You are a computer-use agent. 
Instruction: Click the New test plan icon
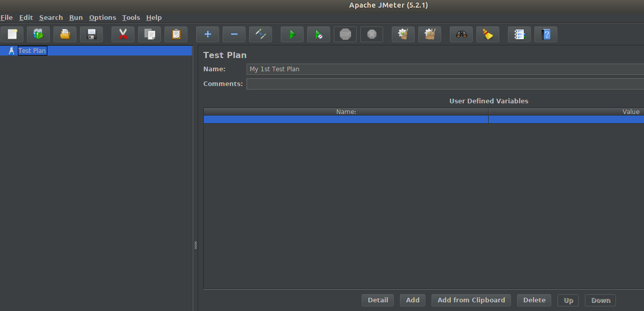pyautogui.click(x=12, y=35)
